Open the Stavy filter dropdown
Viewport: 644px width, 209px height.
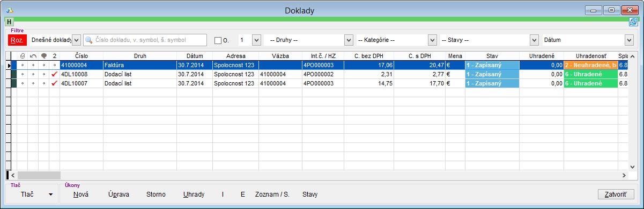coord(534,40)
